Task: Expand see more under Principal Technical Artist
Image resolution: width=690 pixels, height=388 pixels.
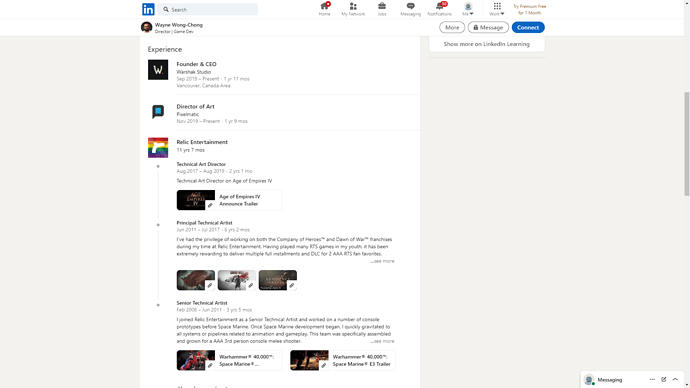Action: tap(382, 261)
